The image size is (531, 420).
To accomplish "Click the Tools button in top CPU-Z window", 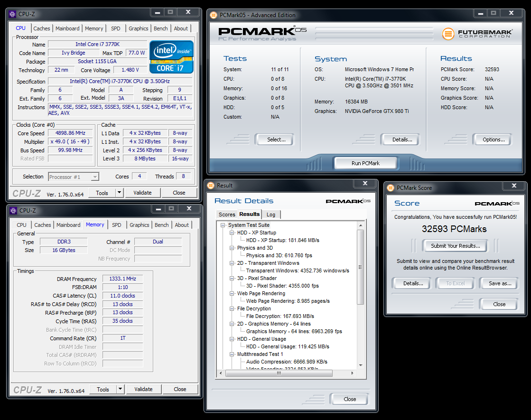I will pos(102,193).
